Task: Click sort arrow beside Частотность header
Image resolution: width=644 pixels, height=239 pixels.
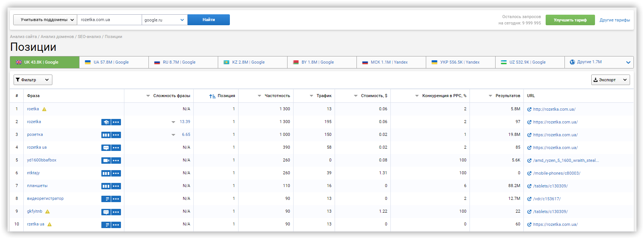Action: click(x=259, y=96)
